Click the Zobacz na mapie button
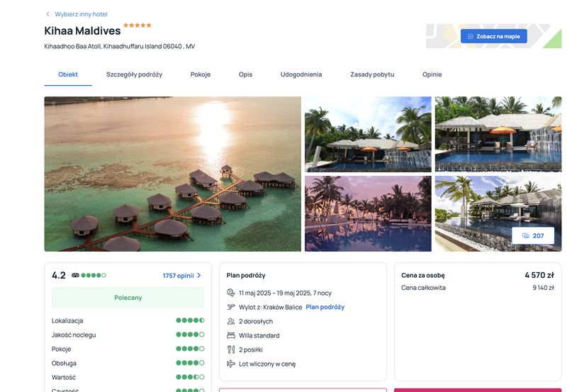This screenshot has height=392, width=567. pyautogui.click(x=493, y=36)
